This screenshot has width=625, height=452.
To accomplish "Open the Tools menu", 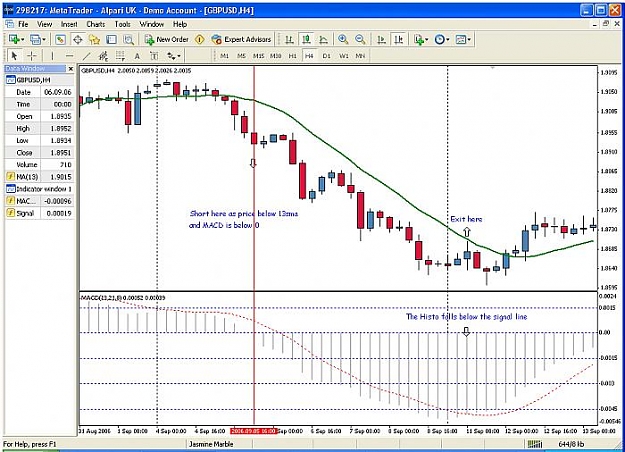I will 122,24.
